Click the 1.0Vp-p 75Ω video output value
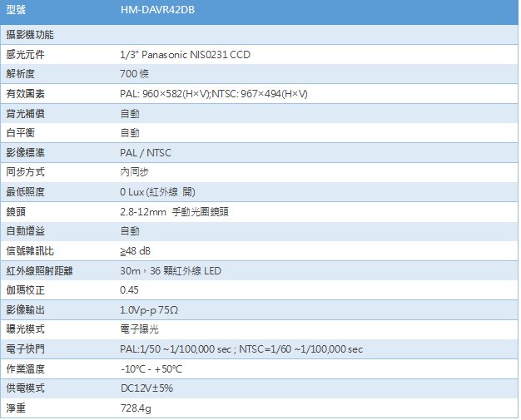Image resolution: width=521 pixels, height=420 pixels. (149, 310)
